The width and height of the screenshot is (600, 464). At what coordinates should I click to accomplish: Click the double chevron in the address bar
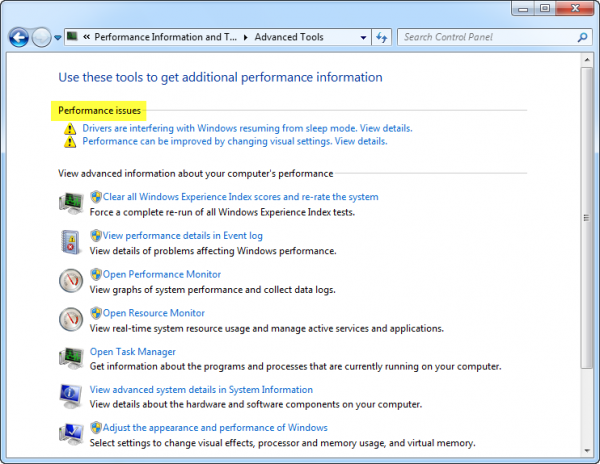(87, 37)
